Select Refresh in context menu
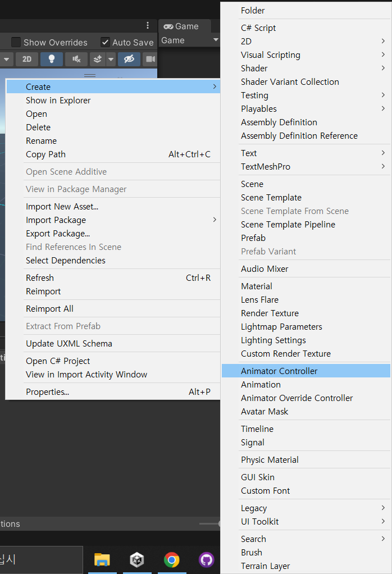 [113, 278]
